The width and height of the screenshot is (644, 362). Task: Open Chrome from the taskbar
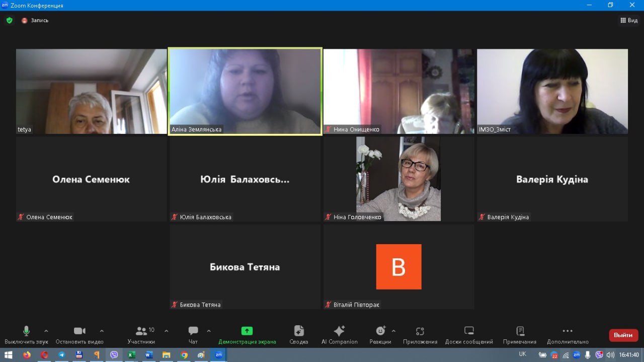(184, 355)
